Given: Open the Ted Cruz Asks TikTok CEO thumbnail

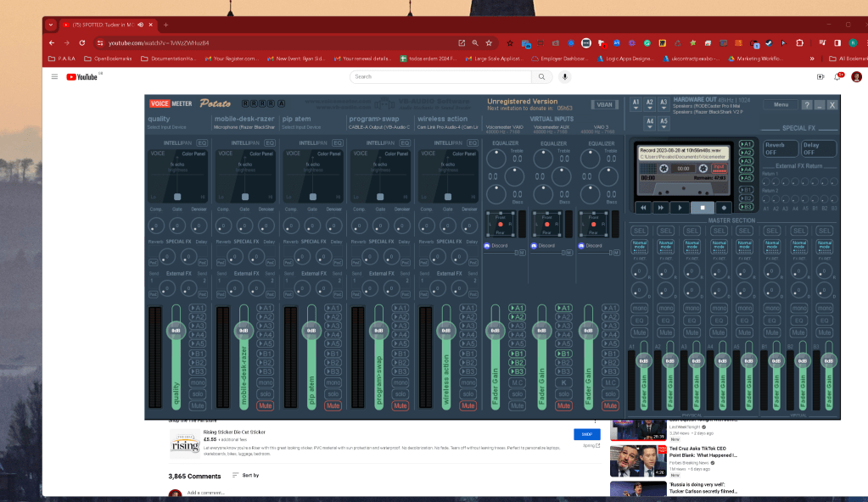Looking at the screenshot, I should (638, 460).
